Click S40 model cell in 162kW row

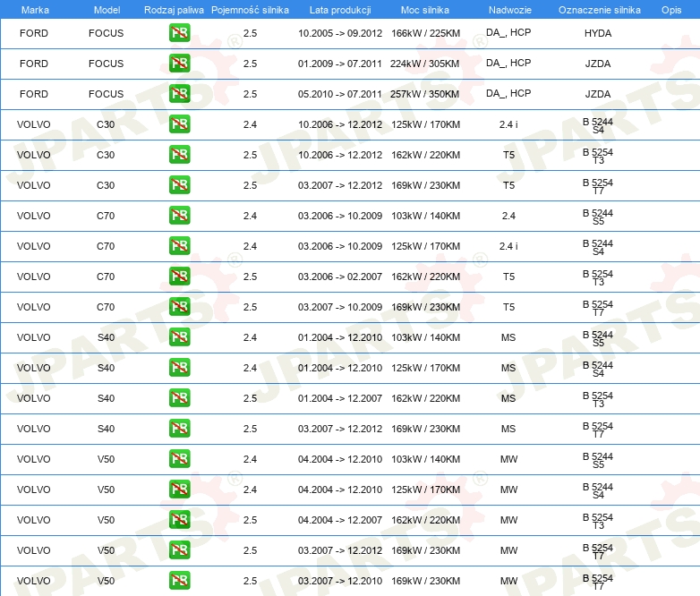pos(106,397)
